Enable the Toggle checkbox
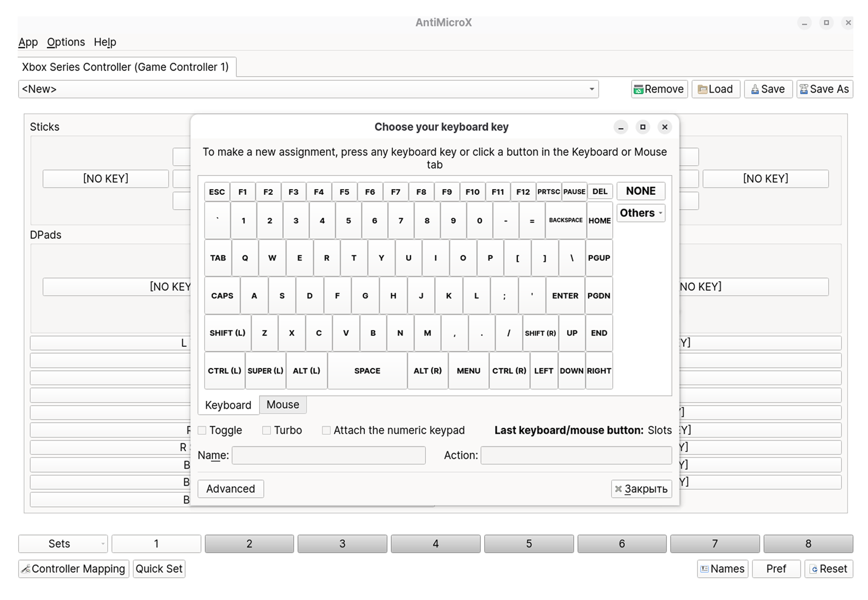This screenshot has height=600, width=868. pyautogui.click(x=202, y=430)
